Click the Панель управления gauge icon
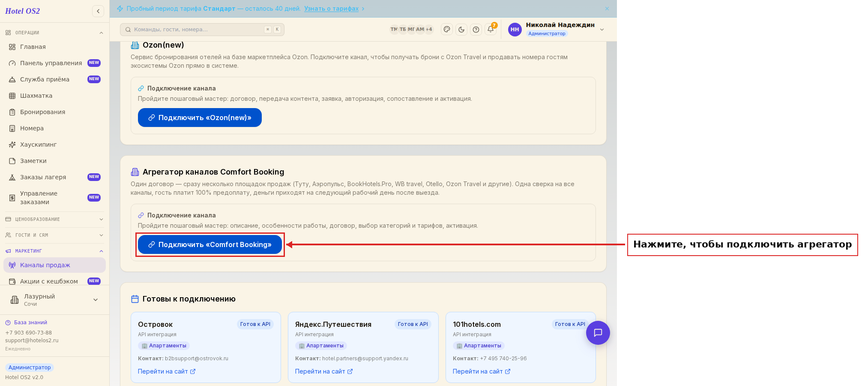The width and height of the screenshot is (868, 386). point(12,63)
